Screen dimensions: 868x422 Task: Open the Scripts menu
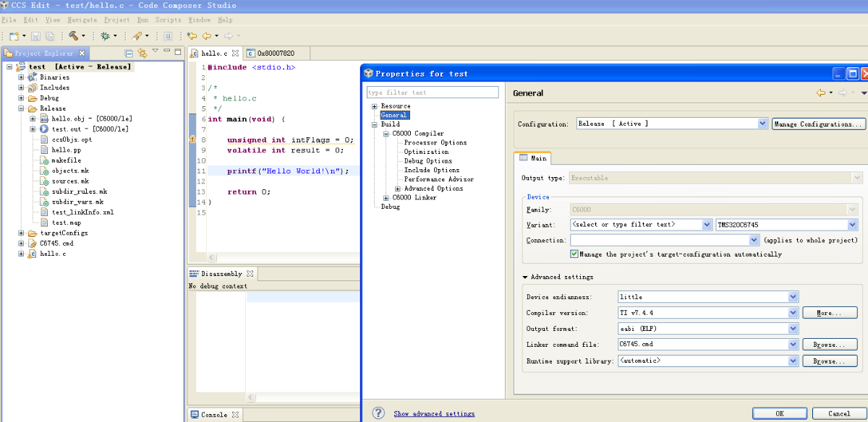point(169,20)
